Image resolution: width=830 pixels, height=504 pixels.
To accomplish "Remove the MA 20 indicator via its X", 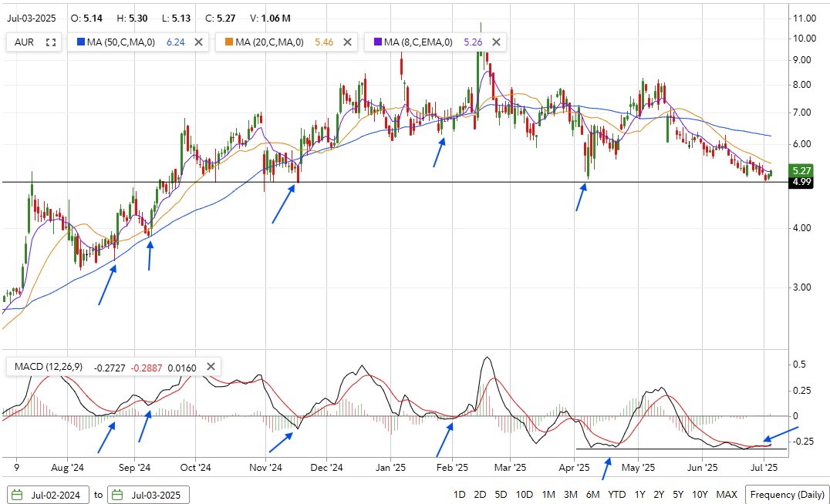I will [347, 42].
